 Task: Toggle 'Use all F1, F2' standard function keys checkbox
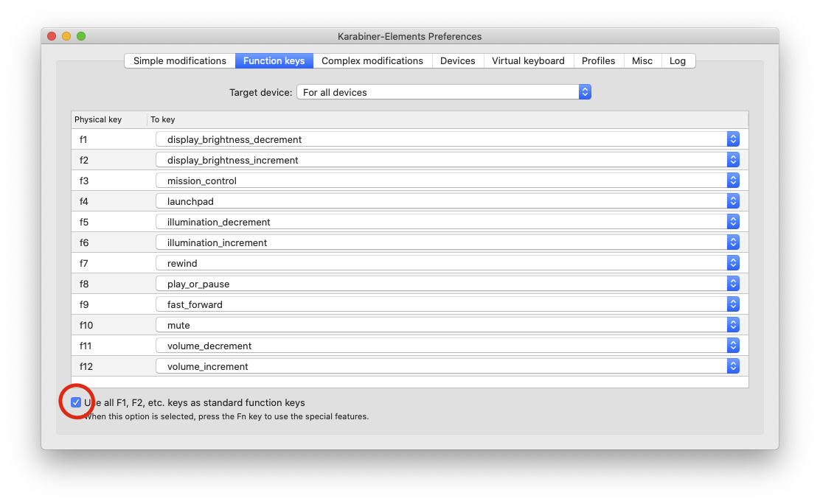[76, 402]
